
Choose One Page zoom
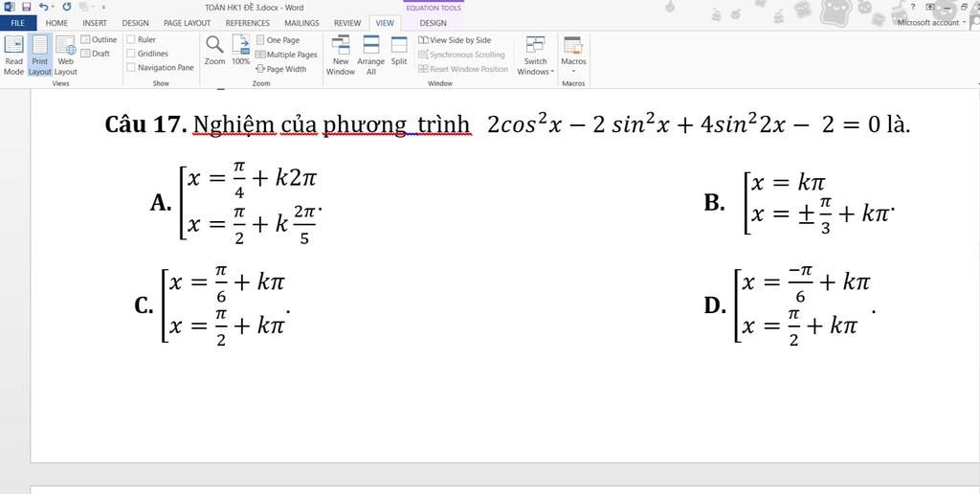pyautogui.click(x=278, y=40)
